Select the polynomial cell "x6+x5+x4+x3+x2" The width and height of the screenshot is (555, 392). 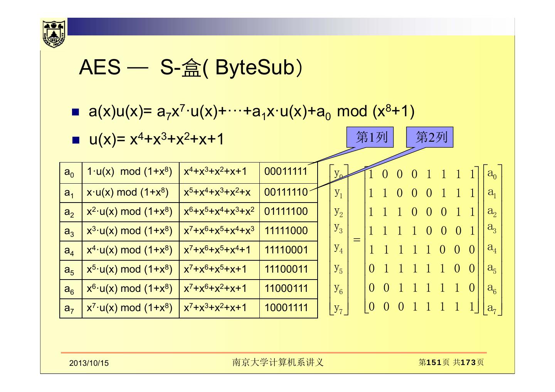click(219, 212)
